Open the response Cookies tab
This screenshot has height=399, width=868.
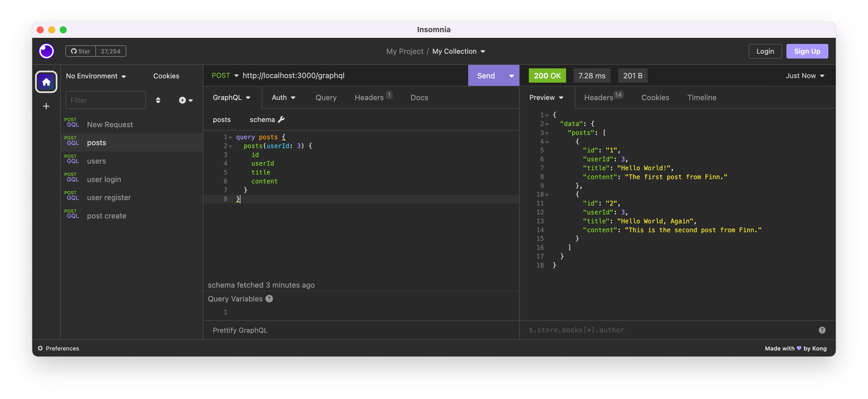[x=655, y=98]
